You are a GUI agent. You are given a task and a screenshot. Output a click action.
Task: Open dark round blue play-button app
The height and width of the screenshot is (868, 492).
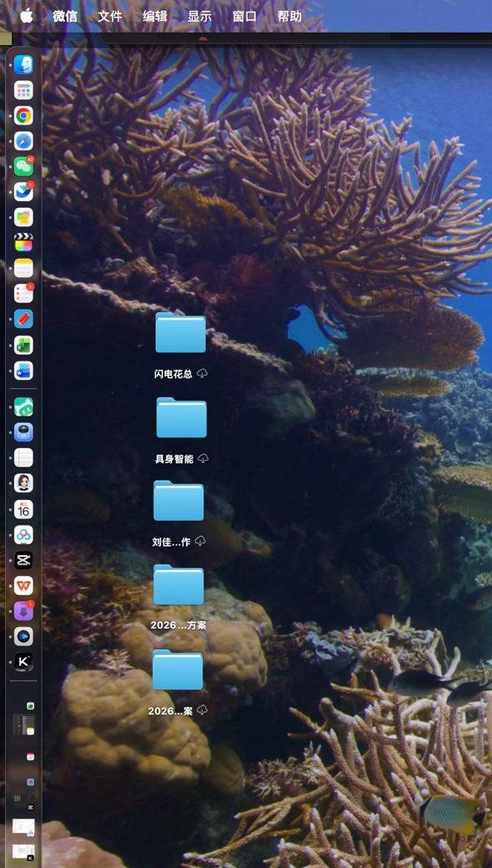coord(23,637)
